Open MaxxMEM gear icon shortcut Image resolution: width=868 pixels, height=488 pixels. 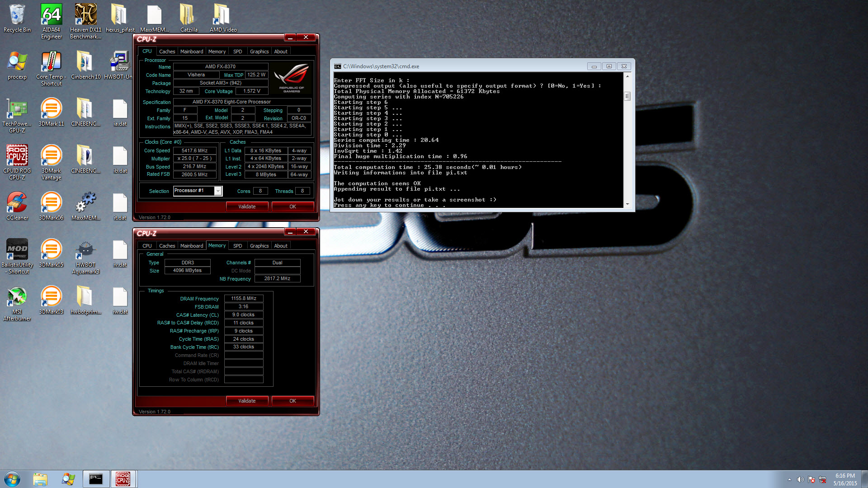(85, 206)
